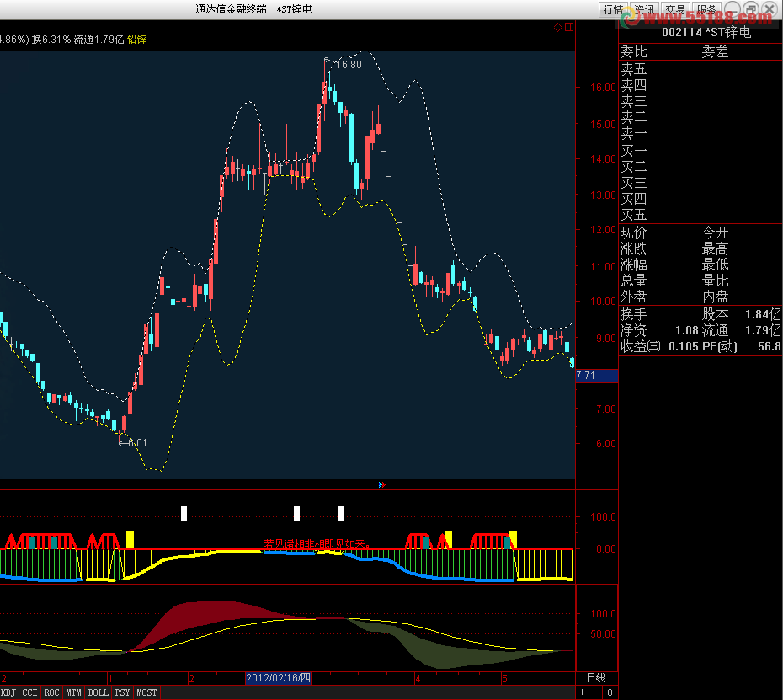
Task: Click the 收益(三) value 0.105
Action: [683, 346]
